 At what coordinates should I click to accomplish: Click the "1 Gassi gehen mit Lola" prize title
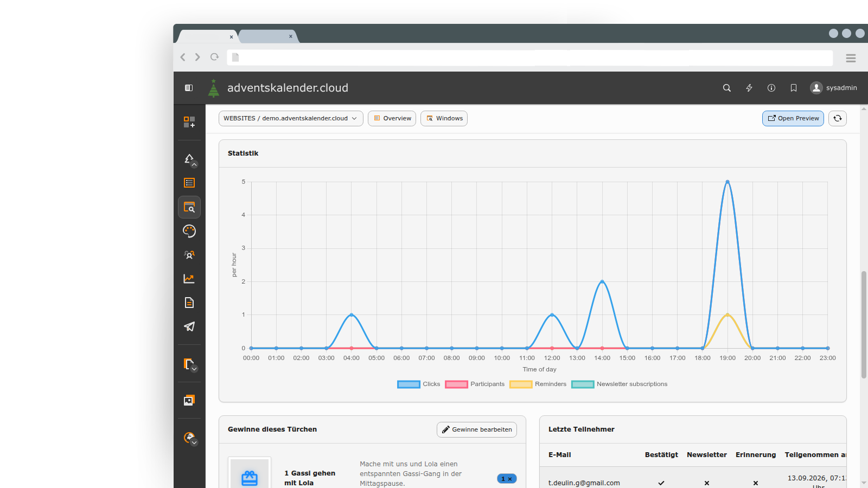[x=310, y=478]
